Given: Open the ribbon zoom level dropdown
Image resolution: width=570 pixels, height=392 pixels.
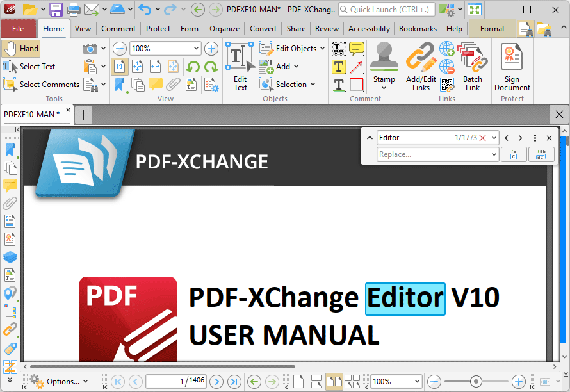Looking at the screenshot, I should (x=196, y=49).
